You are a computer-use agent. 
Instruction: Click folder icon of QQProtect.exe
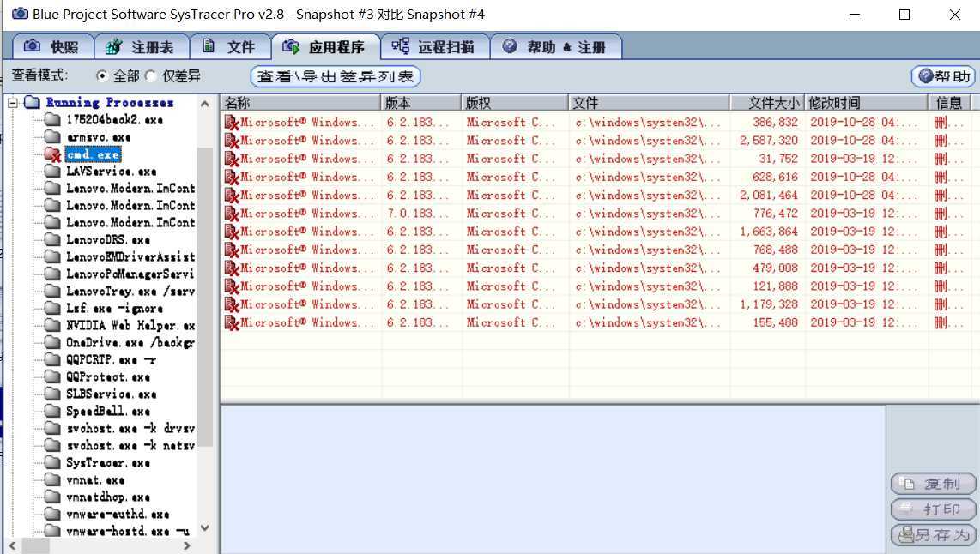pyautogui.click(x=53, y=376)
